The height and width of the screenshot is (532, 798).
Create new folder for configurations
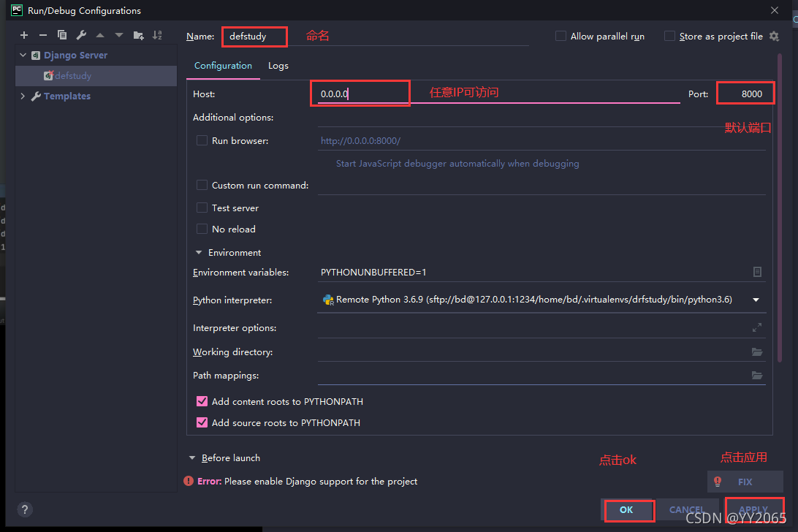pos(138,35)
